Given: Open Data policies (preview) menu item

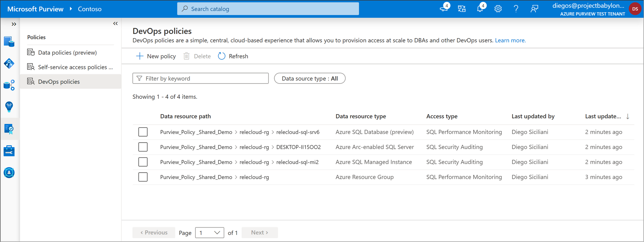Looking at the screenshot, I should (67, 53).
